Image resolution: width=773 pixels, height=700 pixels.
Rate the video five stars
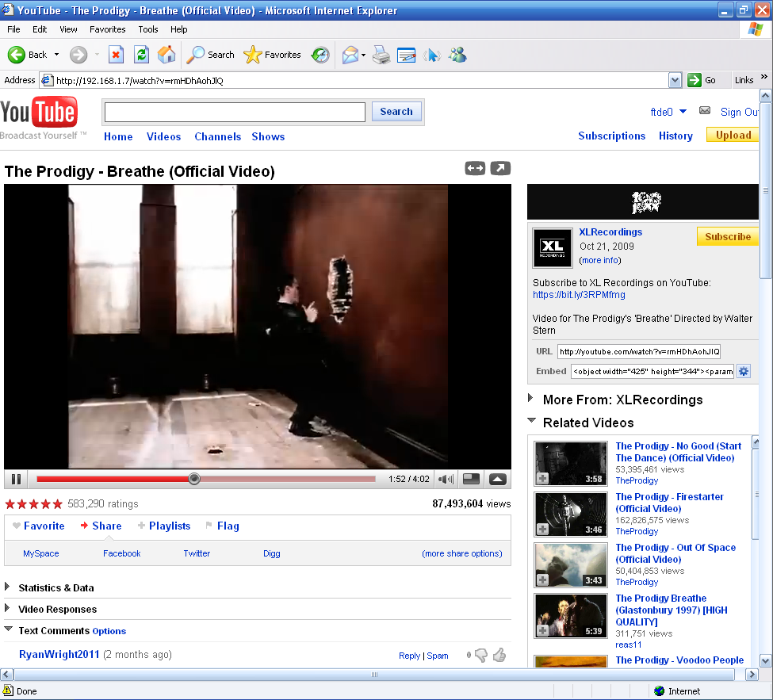(58, 504)
